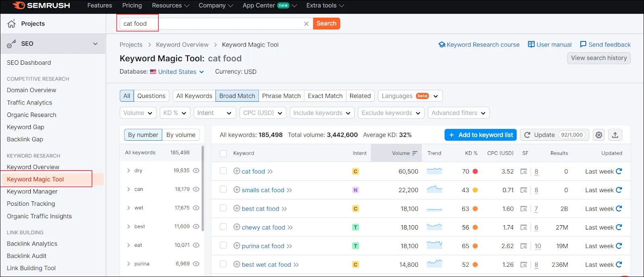Open keyword table settings gear

(599, 135)
